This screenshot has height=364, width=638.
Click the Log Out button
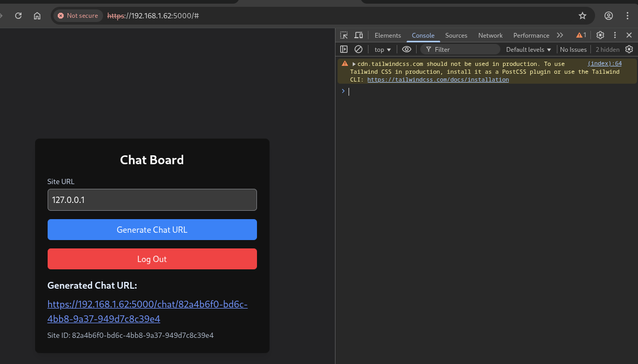tap(152, 259)
